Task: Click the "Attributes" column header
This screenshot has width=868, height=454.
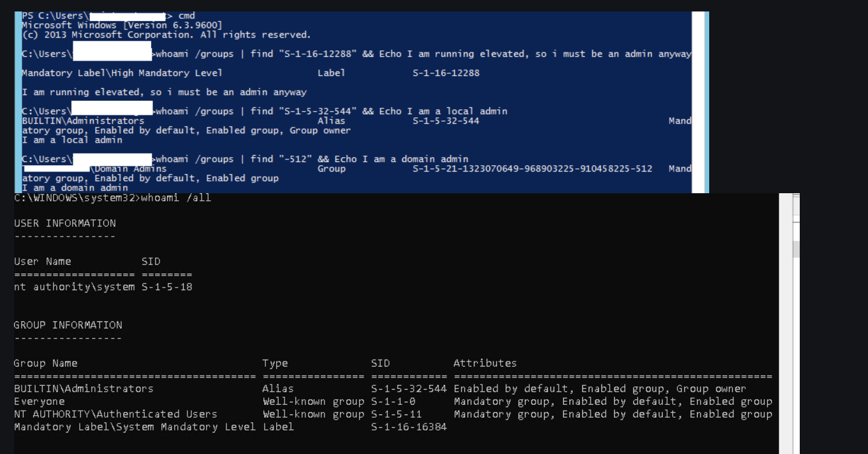Action: (x=485, y=363)
